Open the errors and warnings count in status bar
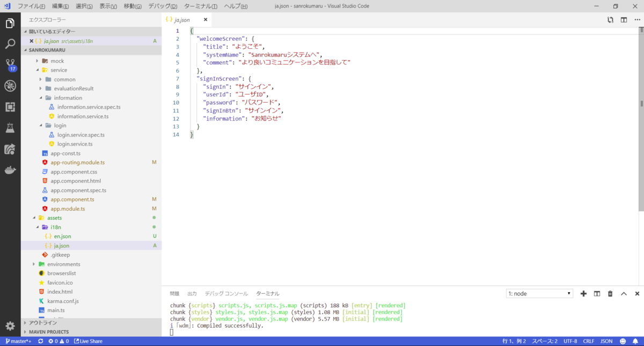The width and height of the screenshot is (644, 346). point(58,341)
